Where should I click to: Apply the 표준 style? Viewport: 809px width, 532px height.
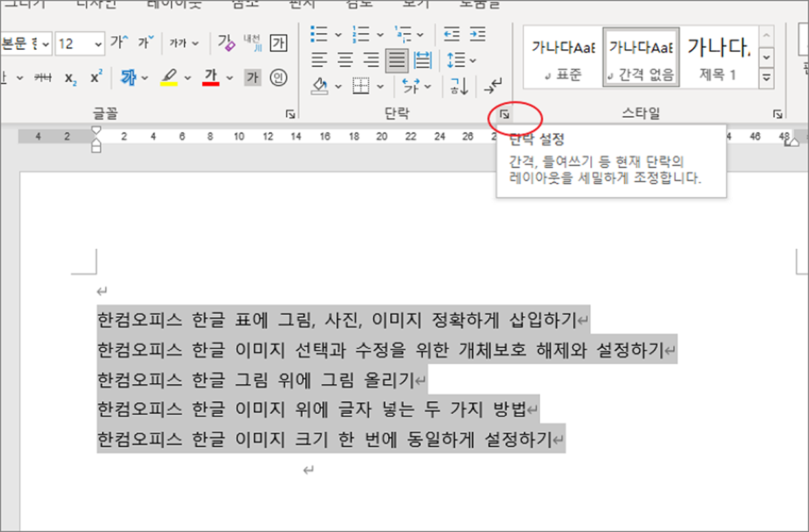562,57
